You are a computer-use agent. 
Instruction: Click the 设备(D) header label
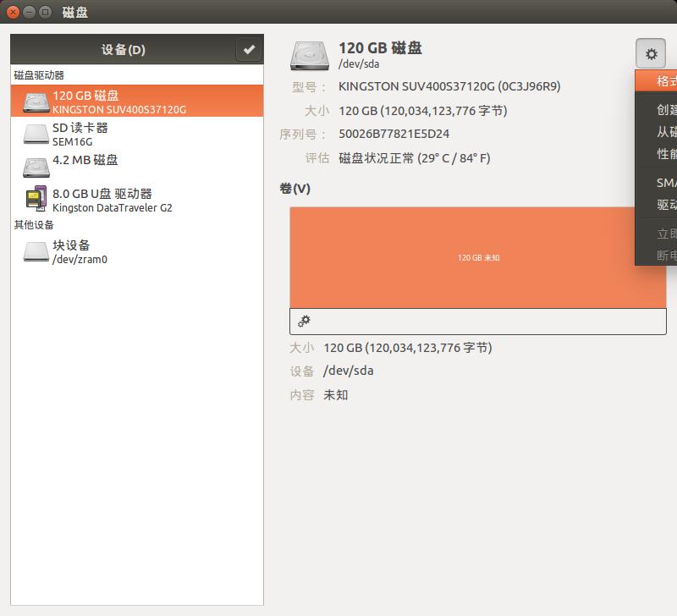[124, 50]
